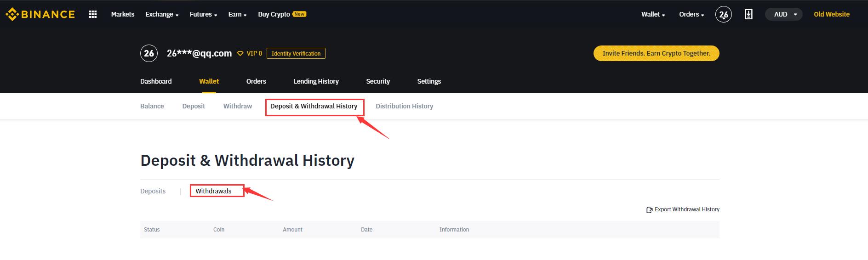
Task: Open Security tab
Action: pyautogui.click(x=378, y=81)
